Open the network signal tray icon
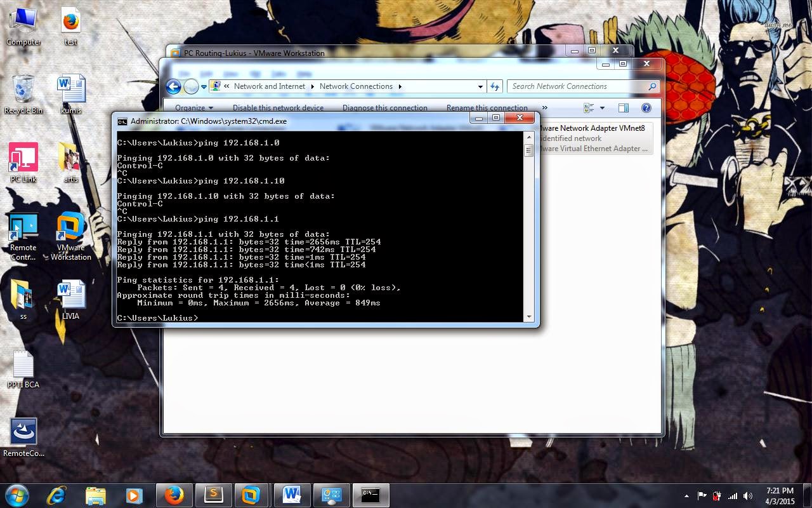Viewport: 812px width, 508px height. (733, 496)
